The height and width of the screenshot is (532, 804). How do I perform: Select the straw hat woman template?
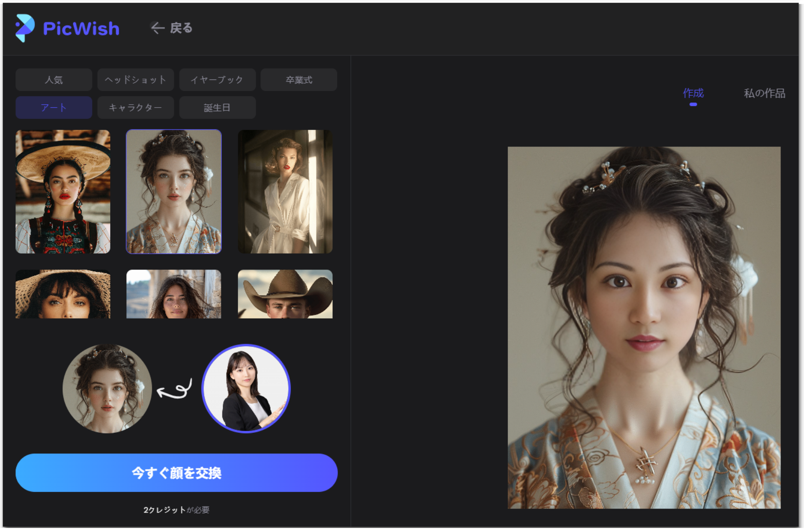[x=63, y=294]
